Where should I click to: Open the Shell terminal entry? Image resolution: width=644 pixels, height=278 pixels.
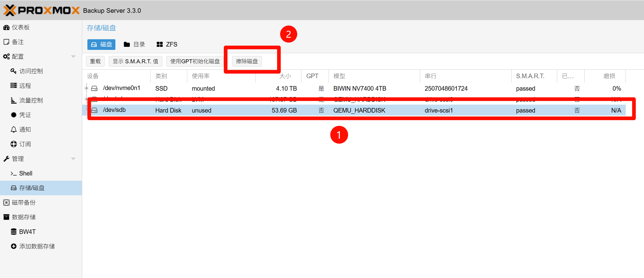coord(26,173)
